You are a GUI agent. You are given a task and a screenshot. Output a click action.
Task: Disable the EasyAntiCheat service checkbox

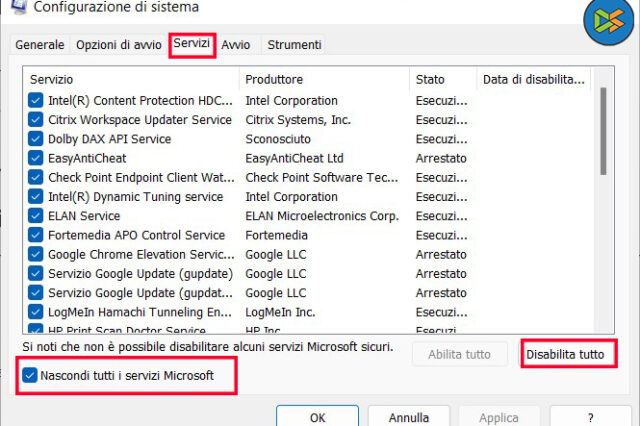point(36,158)
